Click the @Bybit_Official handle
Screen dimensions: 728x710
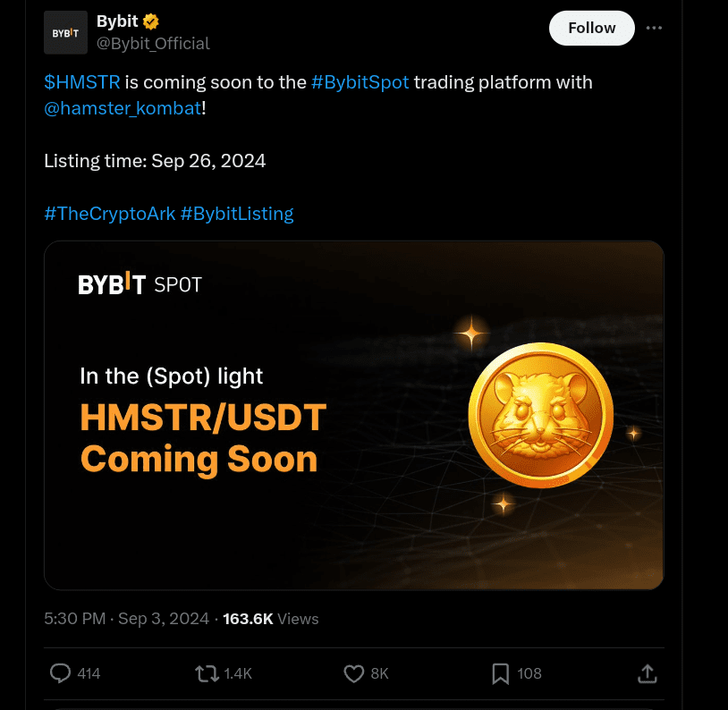(x=153, y=43)
